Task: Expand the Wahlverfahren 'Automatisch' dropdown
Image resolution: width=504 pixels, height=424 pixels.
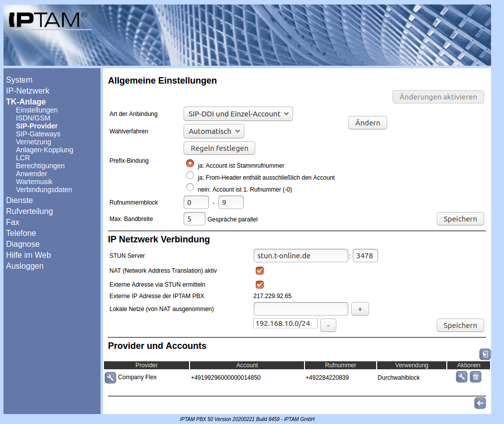Action: coord(213,131)
